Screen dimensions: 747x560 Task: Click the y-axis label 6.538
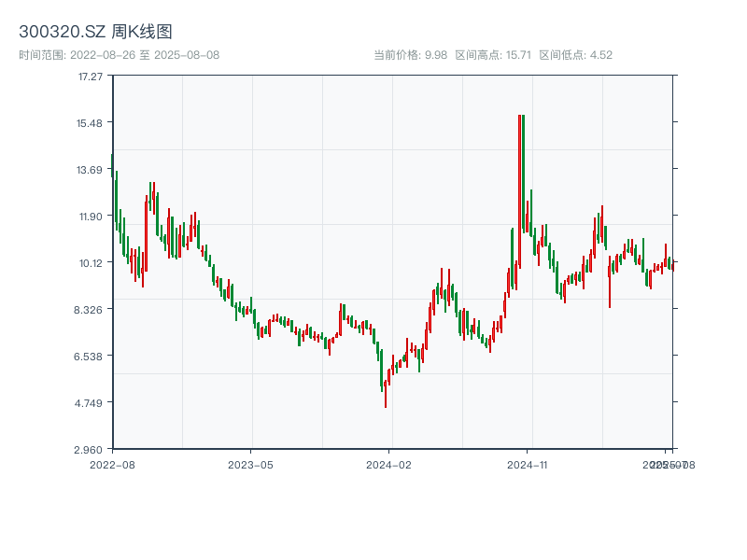[88, 357]
